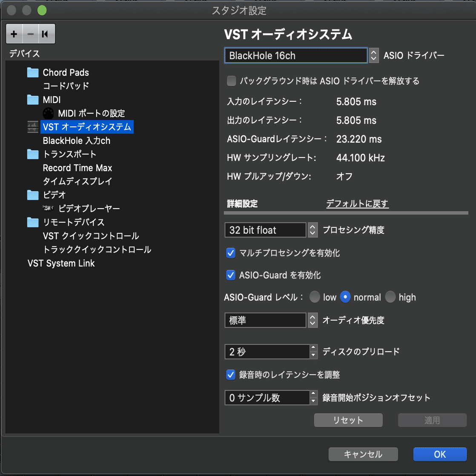476x476 pixels.
Task: Click the ディスクのプリロード 2秒 field
Action: tap(264, 352)
